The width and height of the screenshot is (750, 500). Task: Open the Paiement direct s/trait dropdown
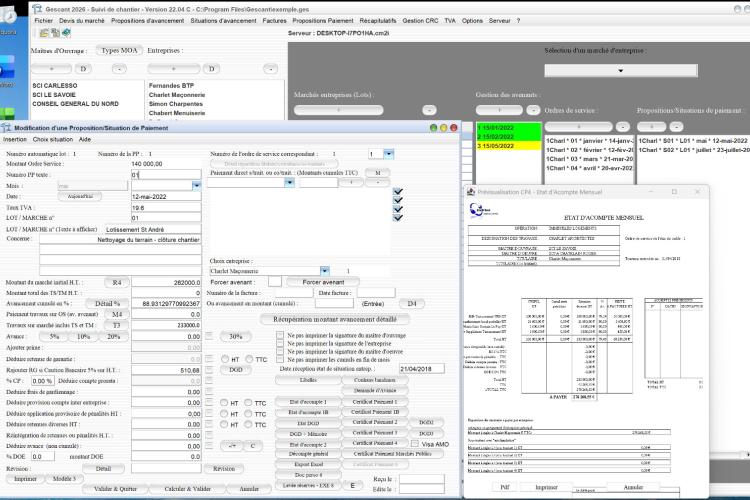click(289, 182)
